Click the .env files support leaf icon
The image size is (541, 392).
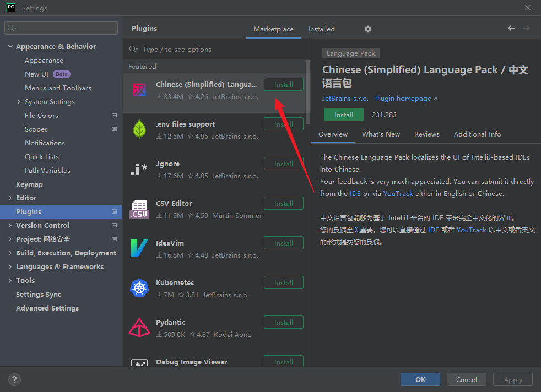click(139, 129)
